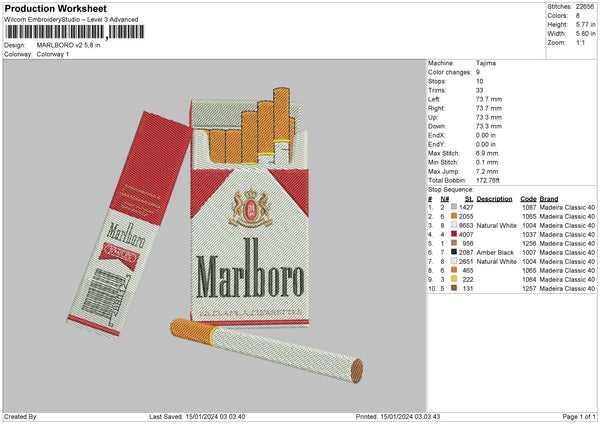This screenshot has height=424, width=600.
Task: Click the Wilcom EmbroideryStudio – Level 3 Advanced text
Action: coord(71,20)
